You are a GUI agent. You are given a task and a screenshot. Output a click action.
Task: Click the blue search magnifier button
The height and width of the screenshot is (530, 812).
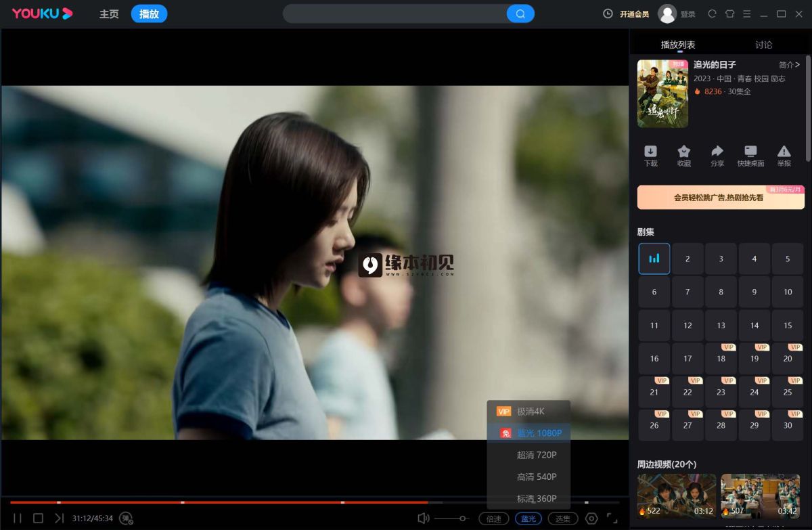(x=520, y=14)
